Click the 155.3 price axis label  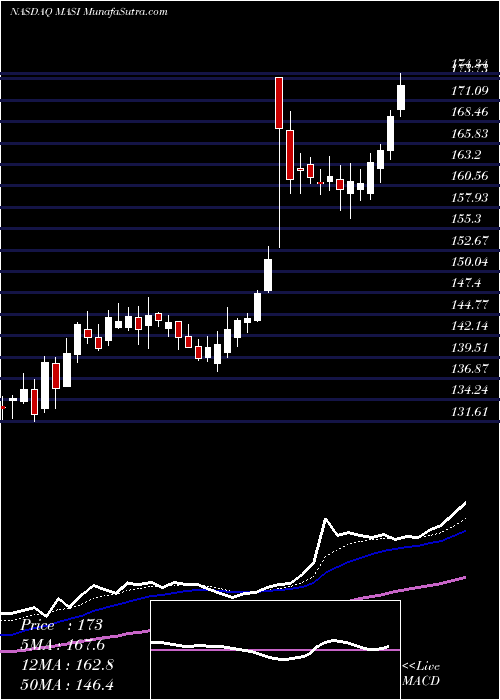467,219
